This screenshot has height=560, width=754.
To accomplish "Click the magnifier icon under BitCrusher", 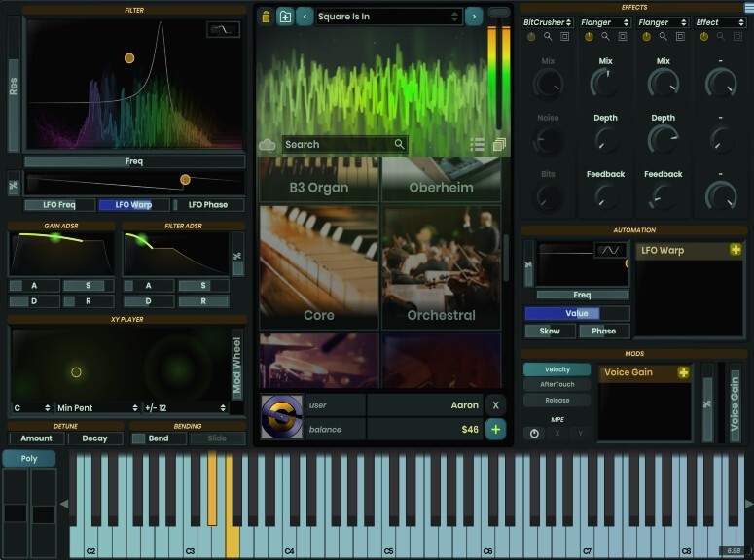I will click(x=548, y=37).
